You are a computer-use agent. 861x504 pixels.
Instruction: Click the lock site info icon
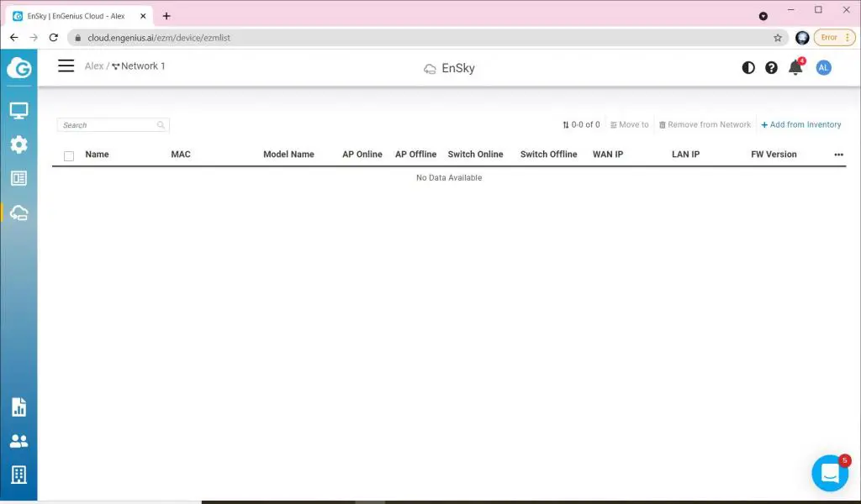pyautogui.click(x=78, y=38)
